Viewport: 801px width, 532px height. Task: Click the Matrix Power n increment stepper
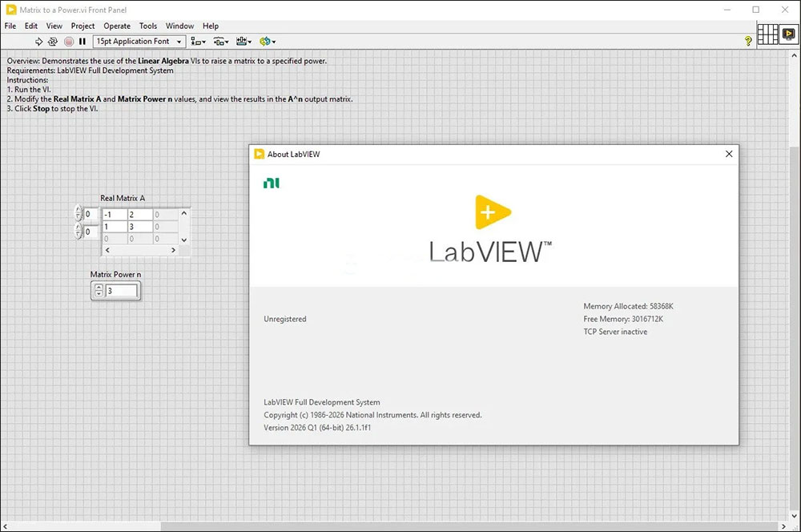99,288
